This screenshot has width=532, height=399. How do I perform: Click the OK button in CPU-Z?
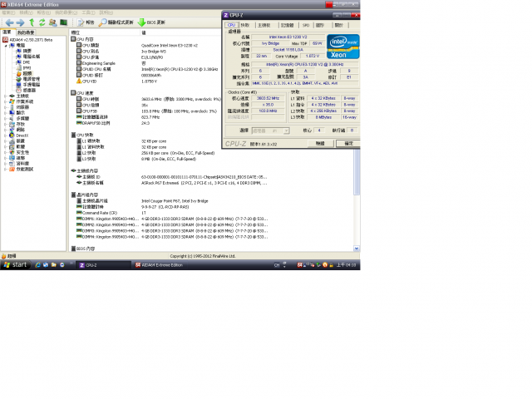point(348,144)
